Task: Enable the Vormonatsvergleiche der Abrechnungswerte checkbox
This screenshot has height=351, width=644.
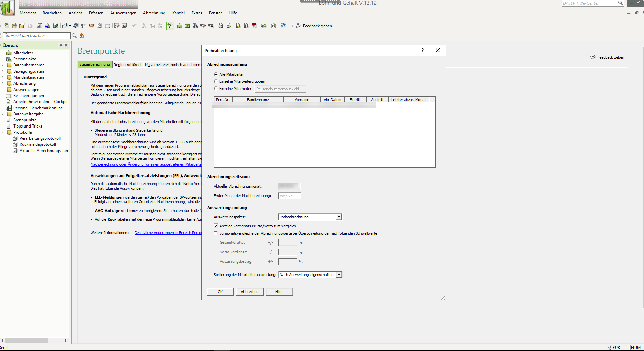Action: (x=216, y=233)
